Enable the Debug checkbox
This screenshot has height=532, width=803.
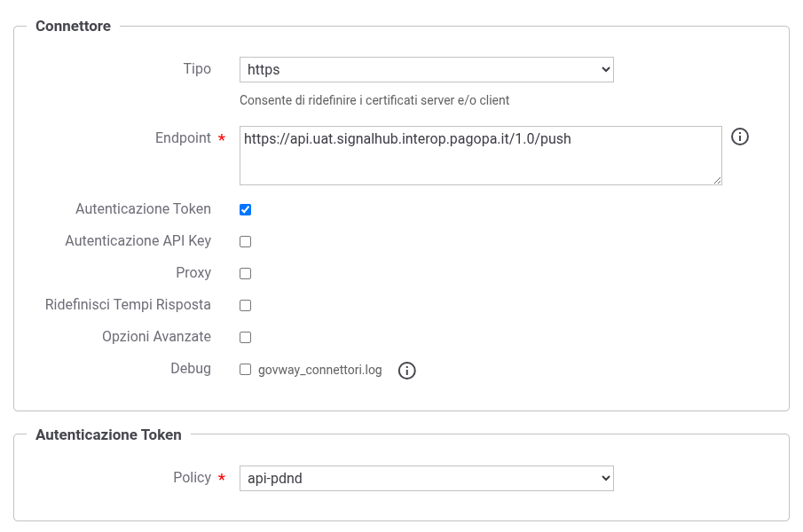[x=245, y=370]
